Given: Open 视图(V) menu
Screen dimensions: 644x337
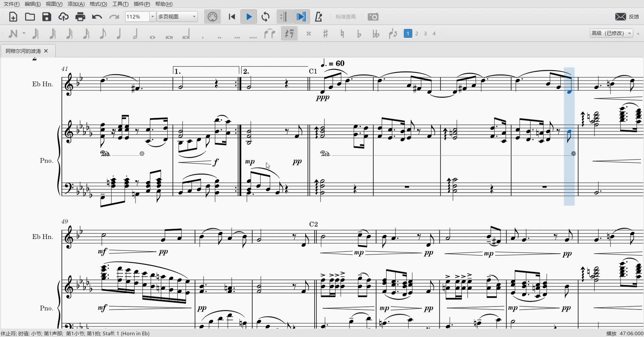Looking at the screenshot, I should pyautogui.click(x=54, y=4).
